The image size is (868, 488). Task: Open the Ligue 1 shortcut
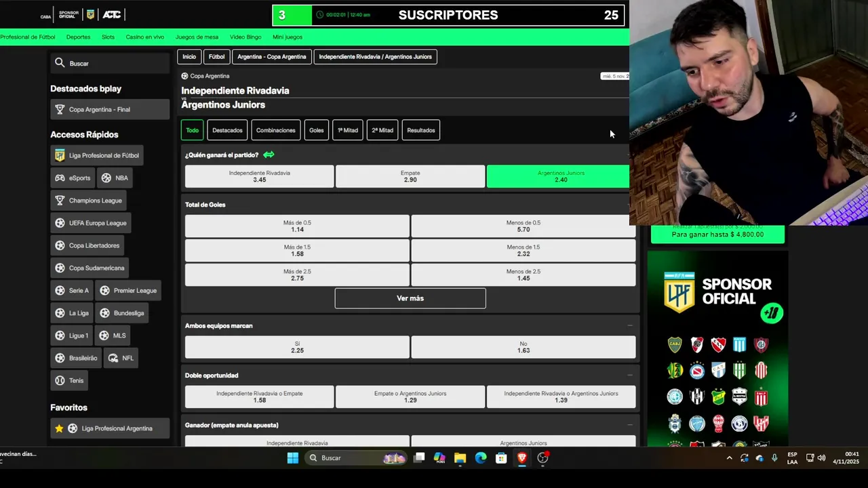coord(72,335)
